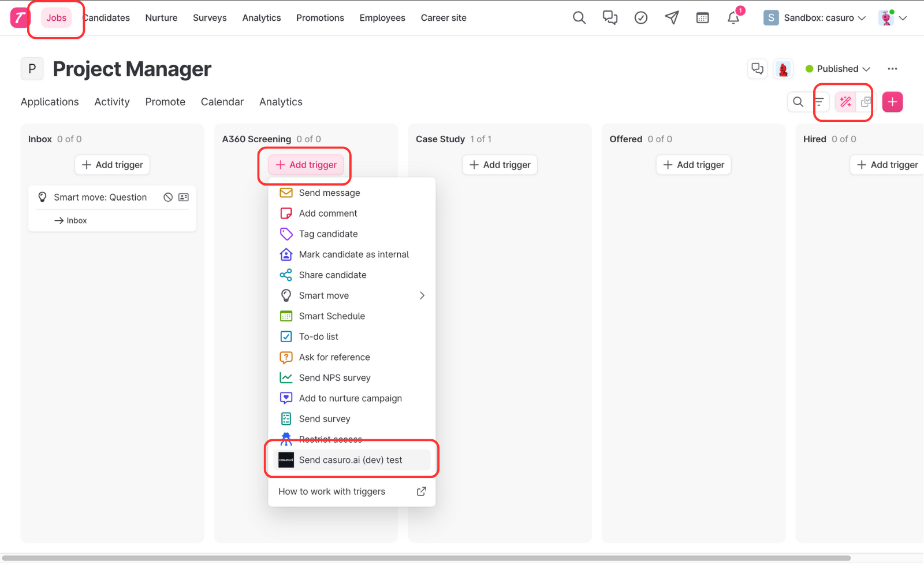Open the notifications bell

[x=733, y=18]
